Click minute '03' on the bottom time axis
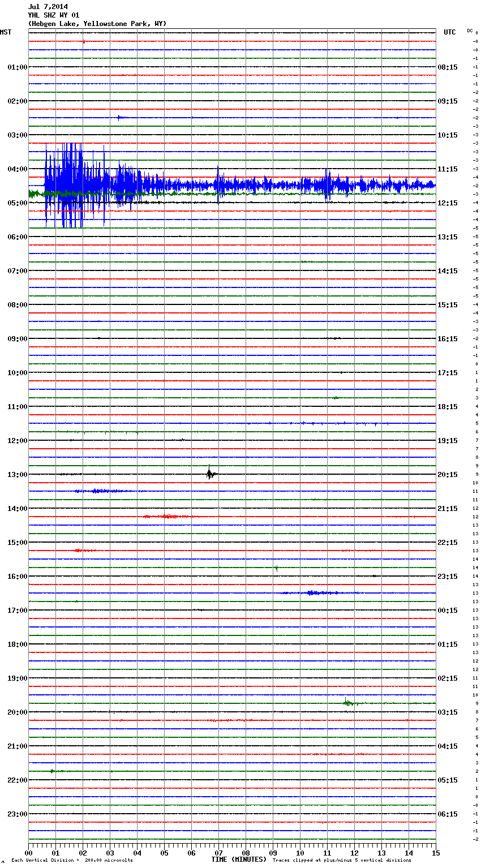Viewport: 481px width, 868px height. point(110,853)
